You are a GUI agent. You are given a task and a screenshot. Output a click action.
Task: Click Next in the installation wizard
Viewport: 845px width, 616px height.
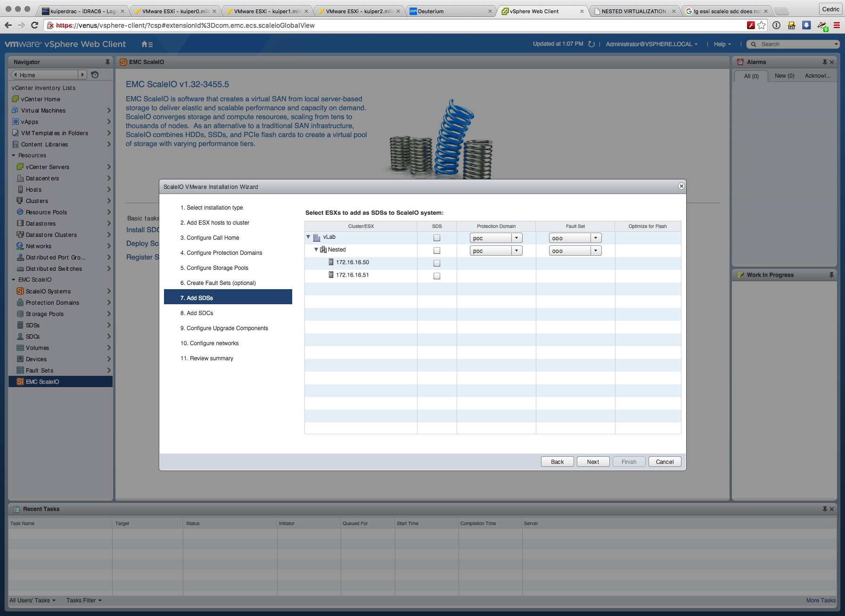click(593, 462)
